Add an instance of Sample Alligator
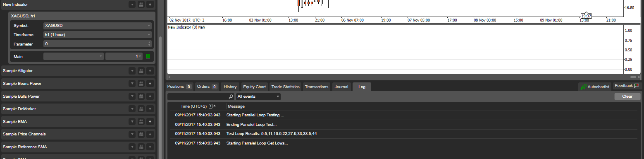This screenshot has height=159, width=644. click(x=150, y=71)
